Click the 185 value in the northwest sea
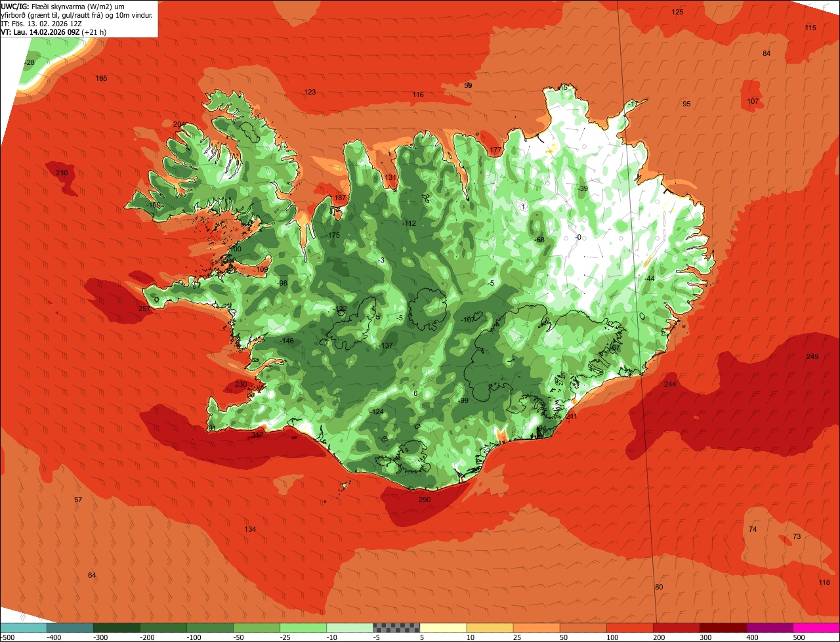Screen dimensions: 840x642 coord(101,78)
